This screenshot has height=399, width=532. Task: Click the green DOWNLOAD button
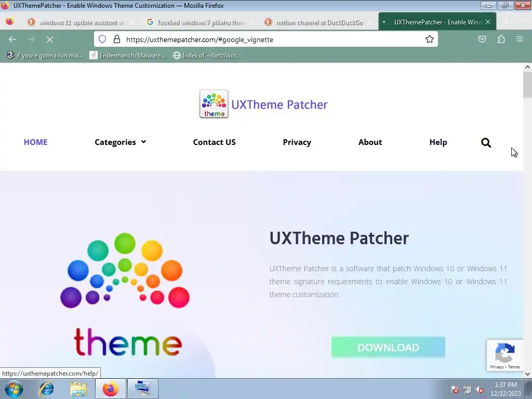pyautogui.click(x=388, y=347)
